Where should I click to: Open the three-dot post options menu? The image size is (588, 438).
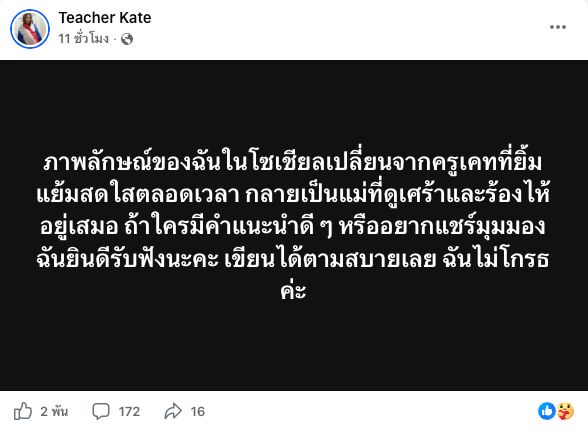(558, 27)
